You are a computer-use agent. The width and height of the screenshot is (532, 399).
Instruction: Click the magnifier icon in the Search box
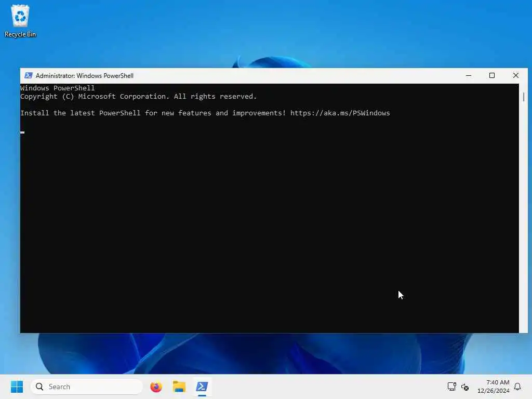point(39,387)
